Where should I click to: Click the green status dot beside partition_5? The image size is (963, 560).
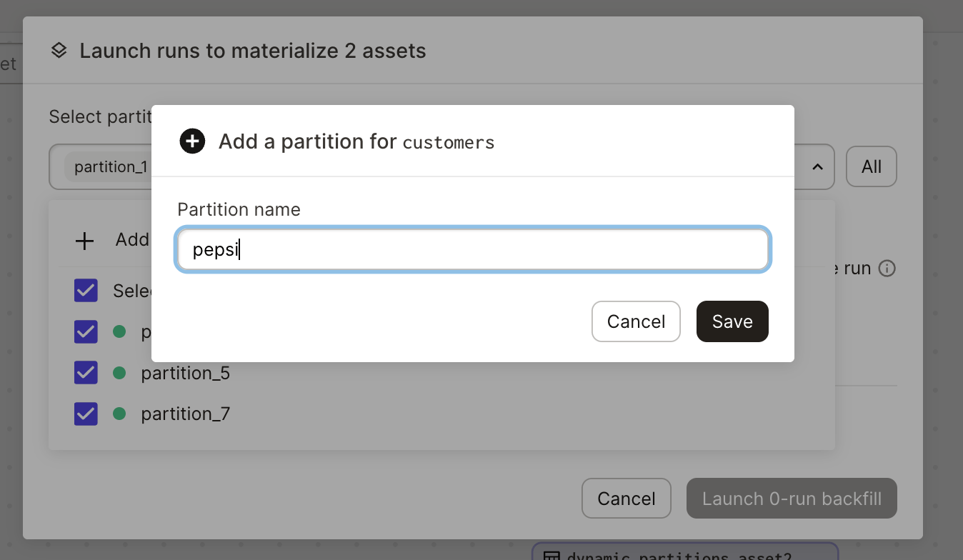pyautogui.click(x=119, y=373)
